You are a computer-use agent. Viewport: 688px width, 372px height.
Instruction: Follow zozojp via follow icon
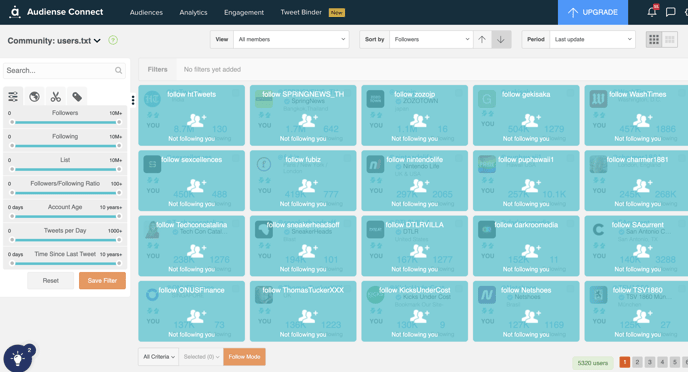pos(419,120)
